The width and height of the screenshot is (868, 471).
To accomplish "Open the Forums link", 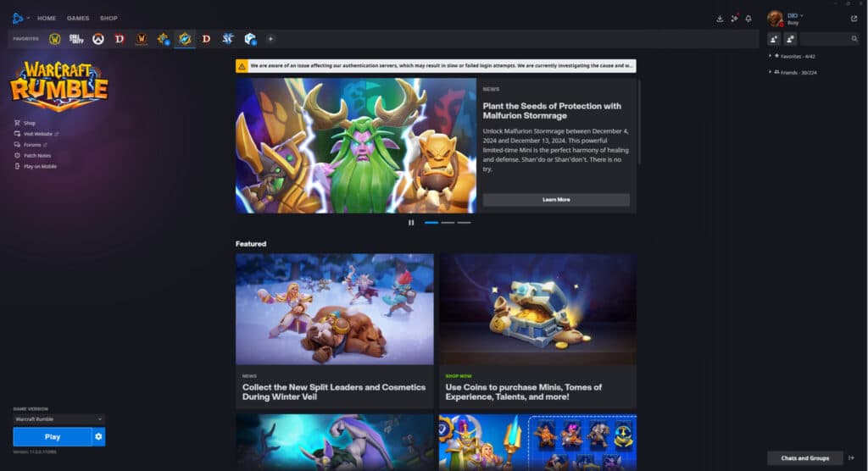I will click(x=31, y=145).
